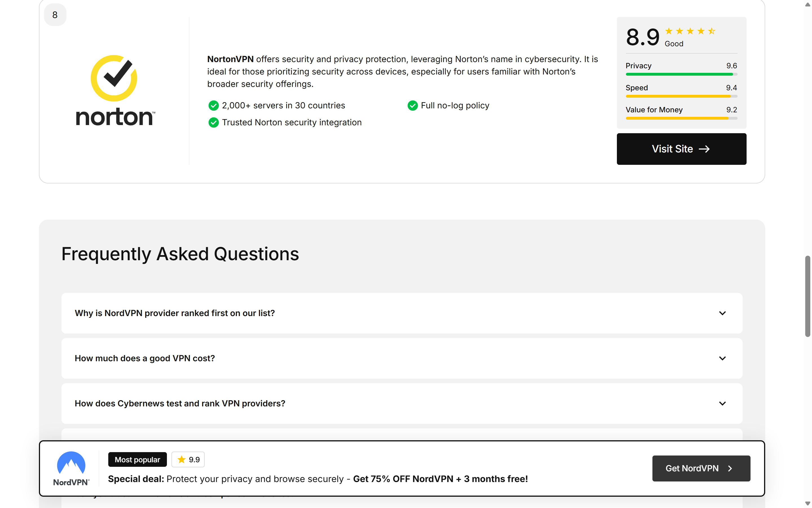Expand 'How much does a good VPN cost?' question
Screen dimensions: 812x508
402,358
